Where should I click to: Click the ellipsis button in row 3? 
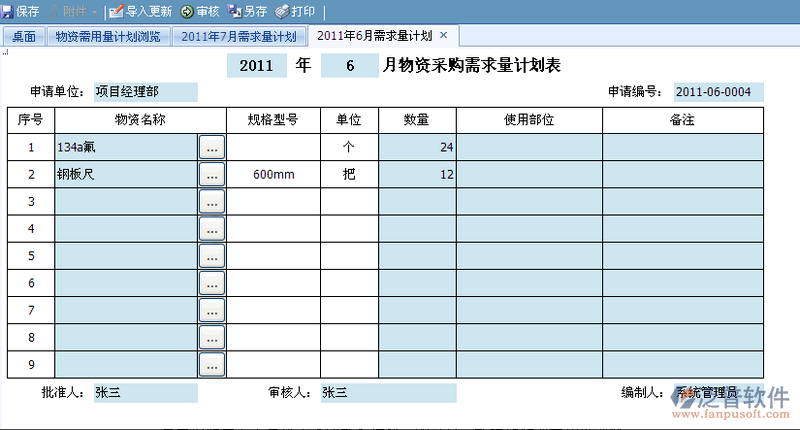click(211, 201)
